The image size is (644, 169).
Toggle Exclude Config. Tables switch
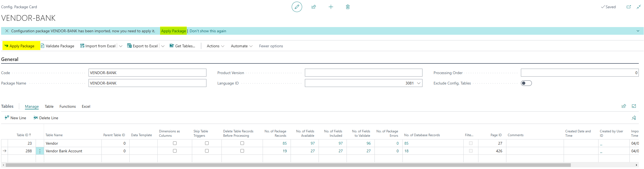[526, 83]
